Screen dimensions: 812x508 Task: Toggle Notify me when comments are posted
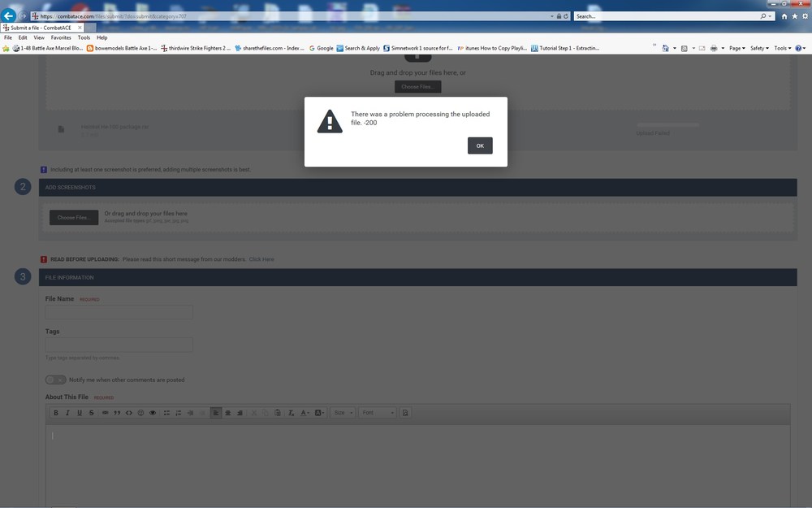pos(55,380)
